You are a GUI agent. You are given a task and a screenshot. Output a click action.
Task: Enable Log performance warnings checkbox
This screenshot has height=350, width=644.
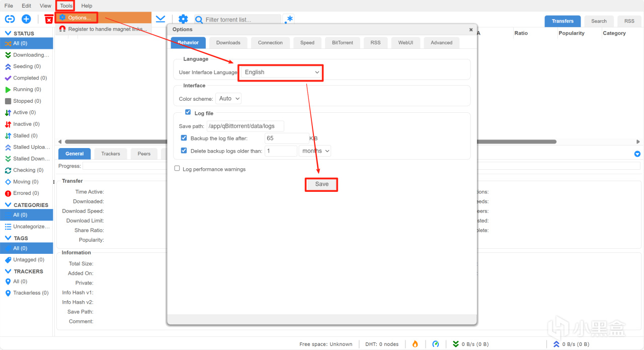tap(177, 169)
